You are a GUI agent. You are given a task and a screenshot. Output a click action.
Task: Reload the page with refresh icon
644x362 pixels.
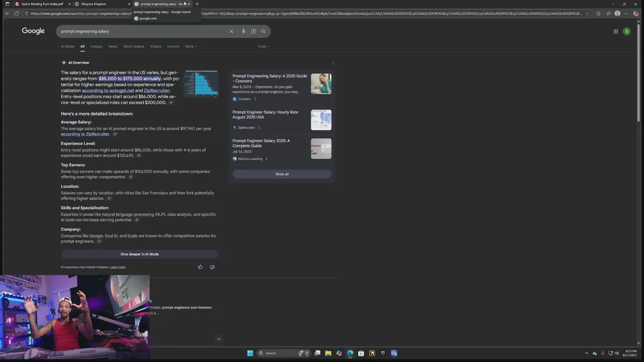pos(17,14)
